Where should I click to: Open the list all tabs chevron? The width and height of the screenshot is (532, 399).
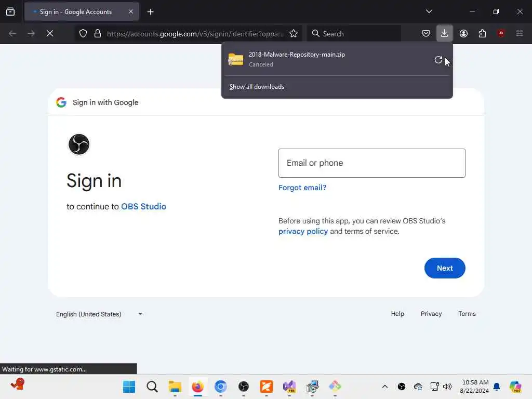tap(429, 11)
